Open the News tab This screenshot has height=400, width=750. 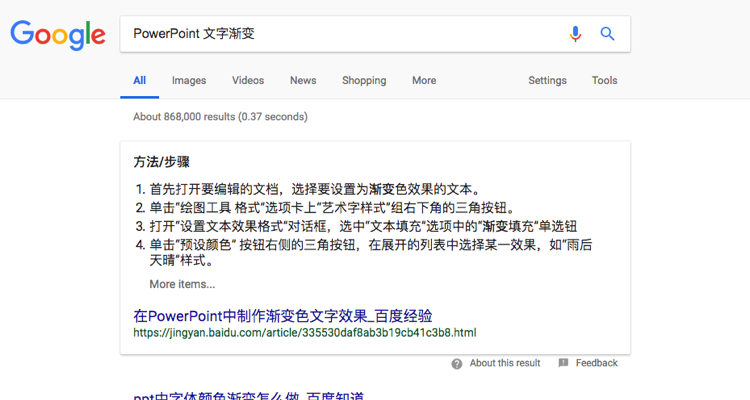(x=303, y=81)
